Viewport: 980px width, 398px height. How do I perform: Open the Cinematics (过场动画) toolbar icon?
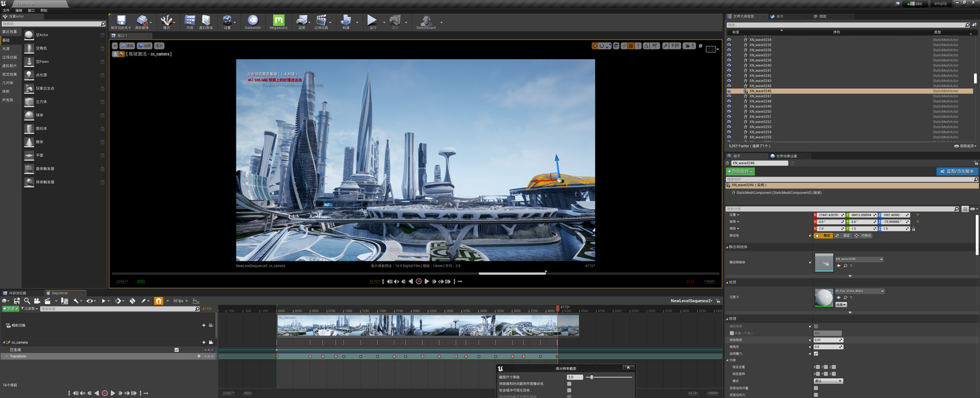point(321,21)
